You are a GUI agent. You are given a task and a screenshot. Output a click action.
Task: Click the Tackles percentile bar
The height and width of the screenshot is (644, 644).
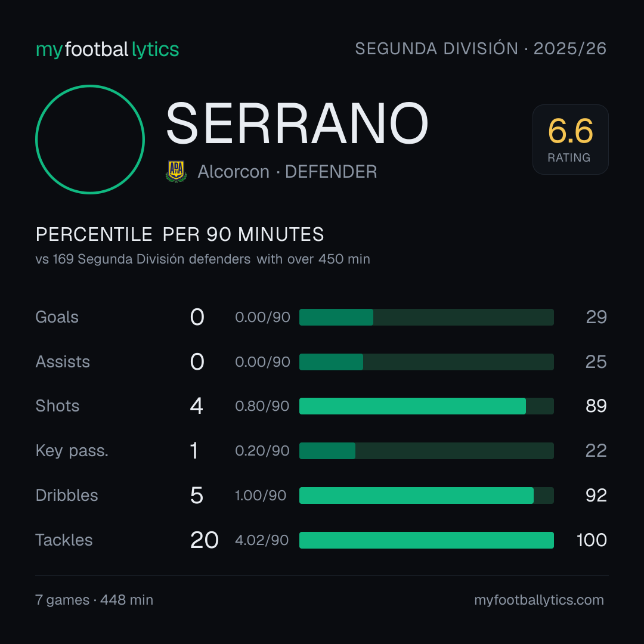pyautogui.click(x=426, y=540)
